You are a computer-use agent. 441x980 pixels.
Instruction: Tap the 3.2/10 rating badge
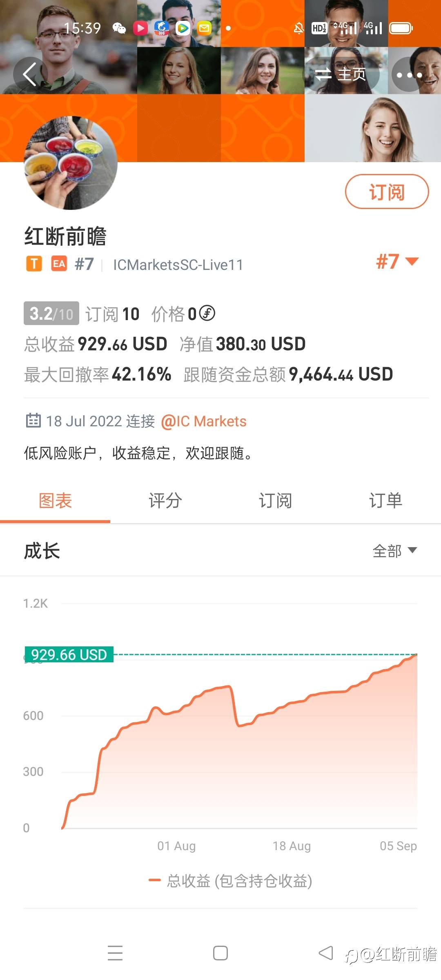click(51, 314)
